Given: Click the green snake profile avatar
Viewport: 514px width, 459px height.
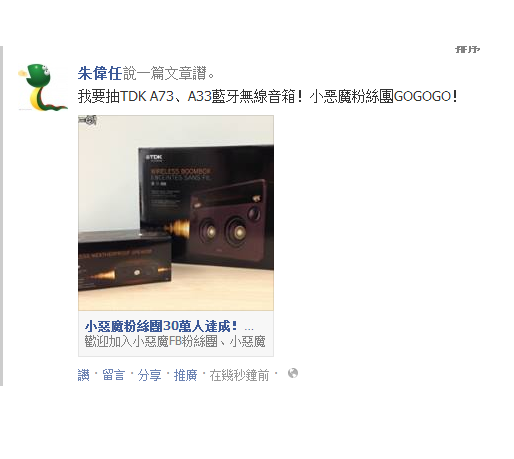Looking at the screenshot, I should point(43,87).
